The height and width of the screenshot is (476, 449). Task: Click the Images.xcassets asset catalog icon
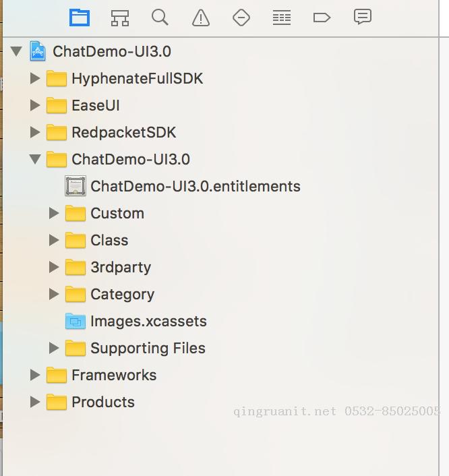tap(76, 321)
